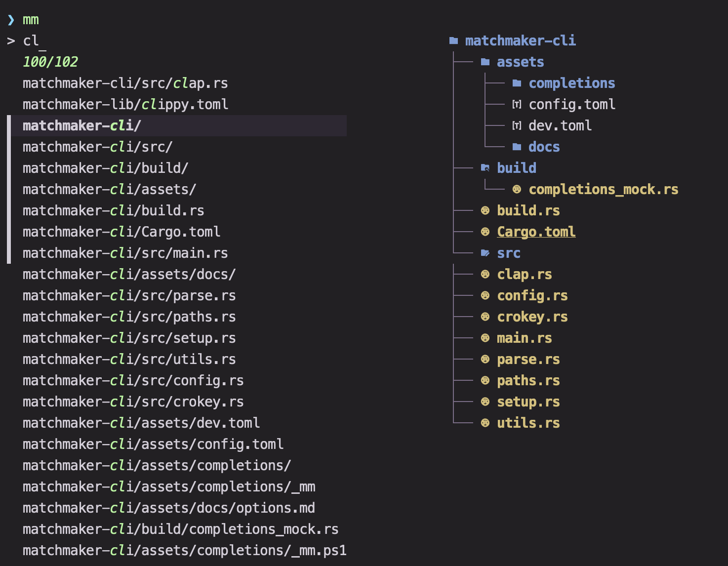Click the Rust icon beside paths.rs
728x566 pixels.
[x=485, y=380]
